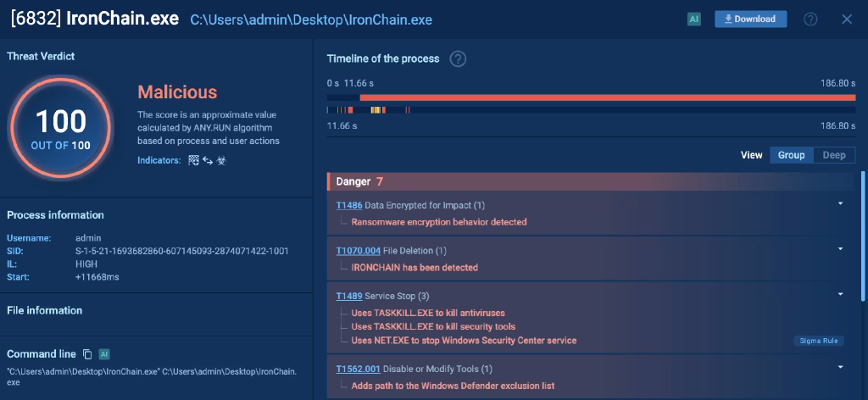Select 'Ransomware encryption behavior detected' row

(x=439, y=222)
